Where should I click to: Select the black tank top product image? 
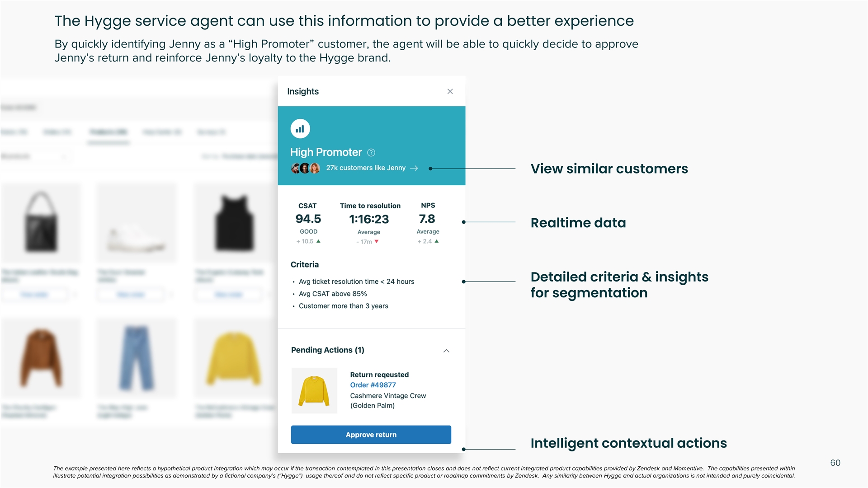click(234, 222)
